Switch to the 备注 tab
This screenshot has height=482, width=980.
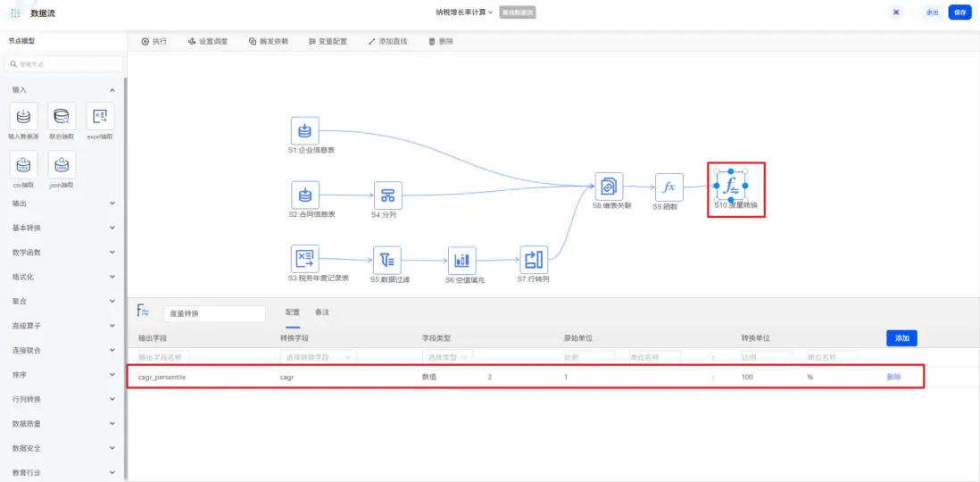click(322, 312)
